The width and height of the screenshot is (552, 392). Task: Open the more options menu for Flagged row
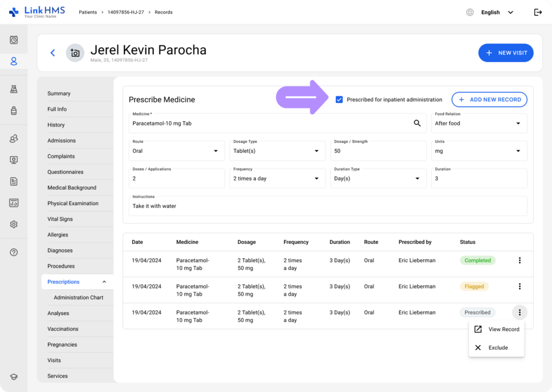point(519,286)
